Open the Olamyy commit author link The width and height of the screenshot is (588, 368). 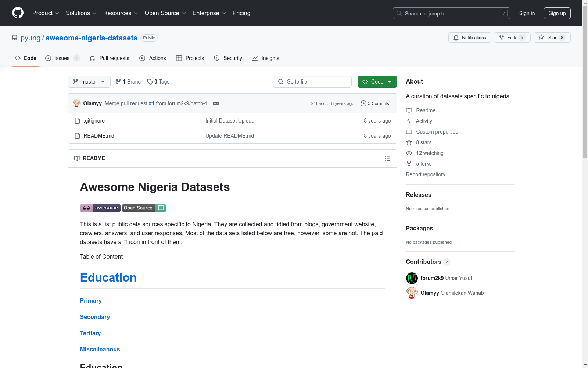pos(93,103)
